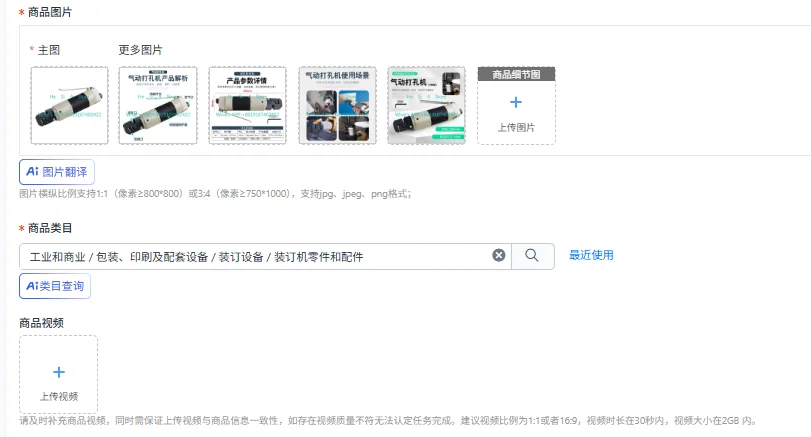811x437 pixels.
Task: Select the 产品参数详情 thumbnail
Action: [x=247, y=106]
